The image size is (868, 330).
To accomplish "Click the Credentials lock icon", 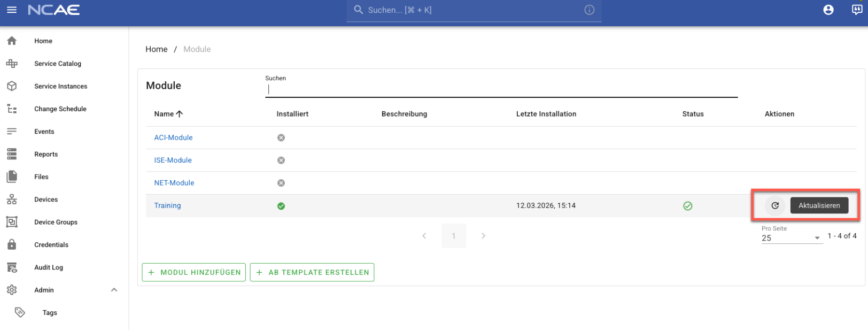I will point(12,244).
